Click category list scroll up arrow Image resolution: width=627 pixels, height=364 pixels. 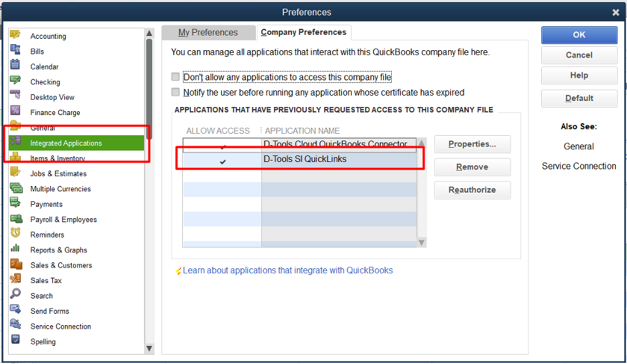point(149,33)
